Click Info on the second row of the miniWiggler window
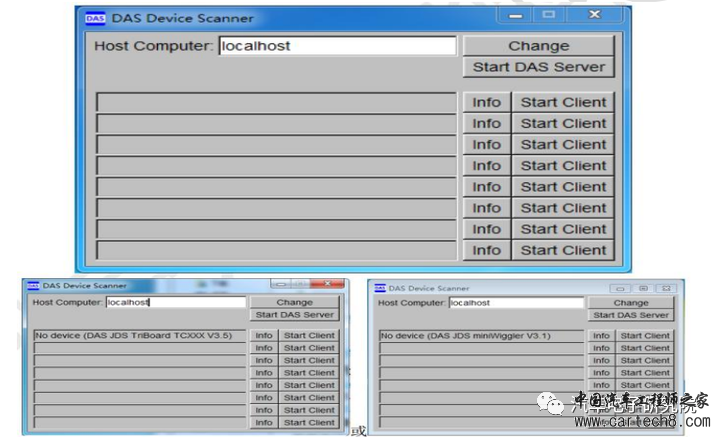The width and height of the screenshot is (720, 437). (x=601, y=348)
